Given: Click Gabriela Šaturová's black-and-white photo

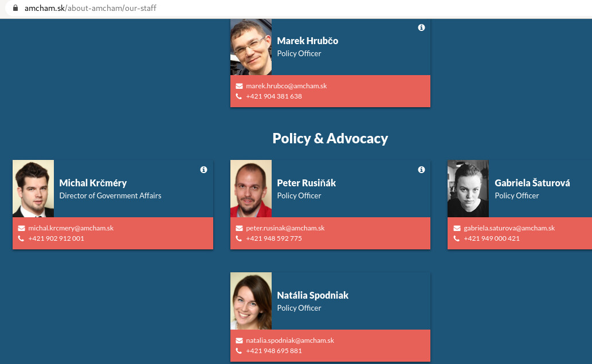Looking at the screenshot, I should tap(468, 189).
